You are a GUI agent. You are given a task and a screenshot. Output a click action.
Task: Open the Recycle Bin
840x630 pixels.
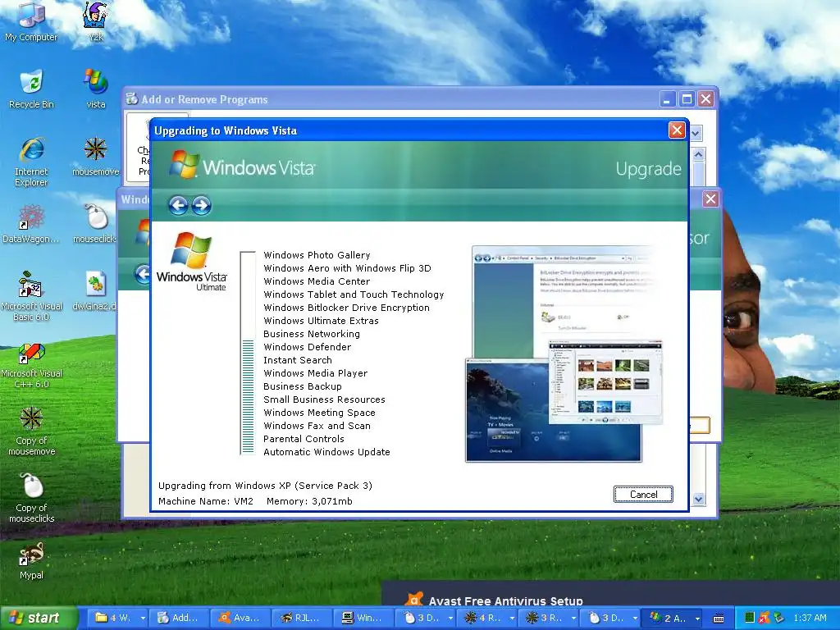tap(31, 89)
